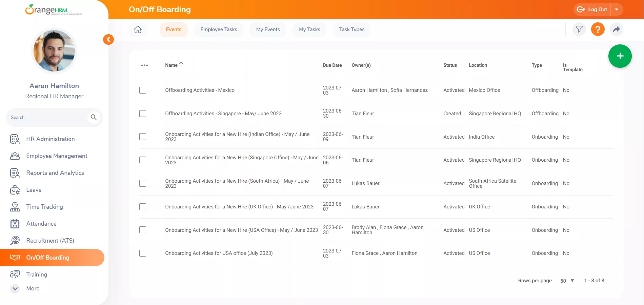The height and width of the screenshot is (305, 644).
Task: Sort by the Status column header
Action: point(450,65)
